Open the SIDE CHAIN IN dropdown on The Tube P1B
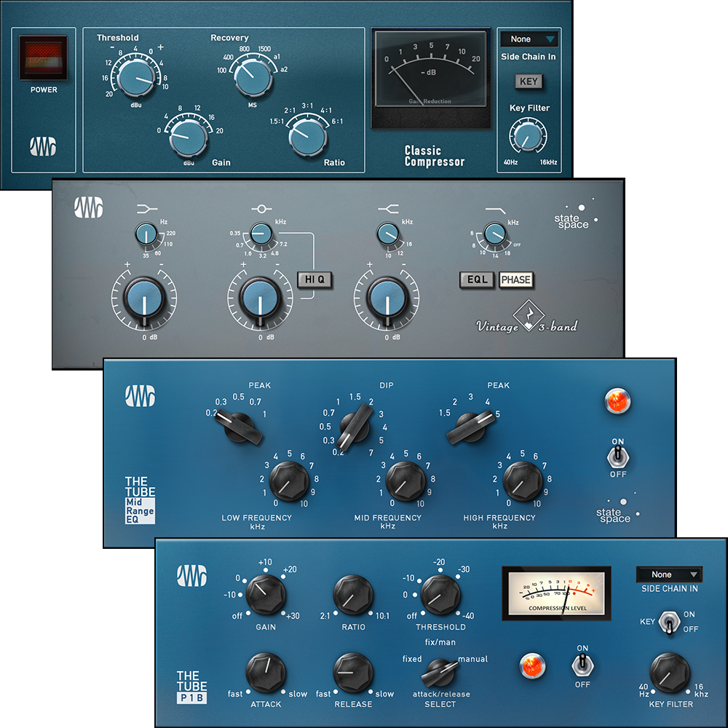 click(668, 574)
